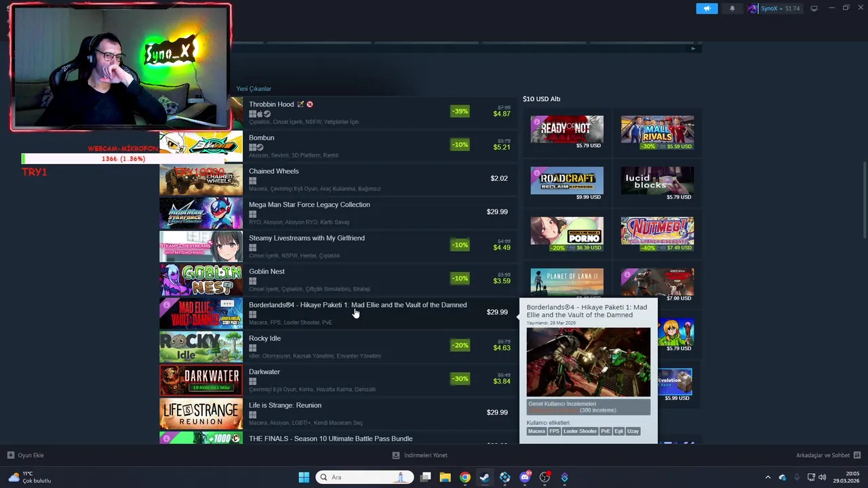Open the $10 USD Altı section header

click(x=541, y=99)
